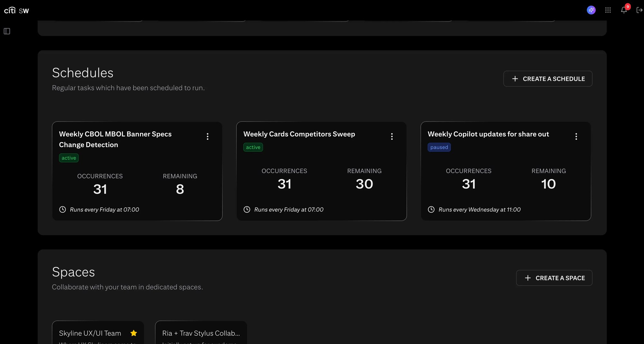Click clock icon on CBOL MBOL Banner card

62,209
